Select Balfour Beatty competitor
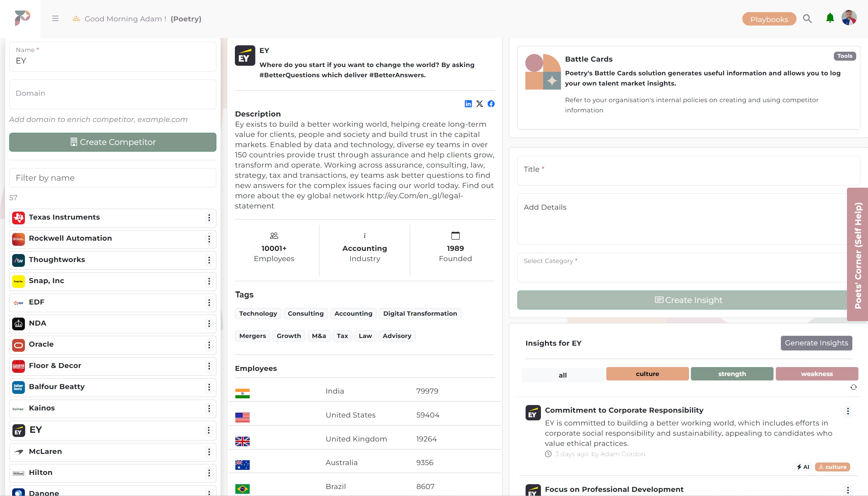 113,387
